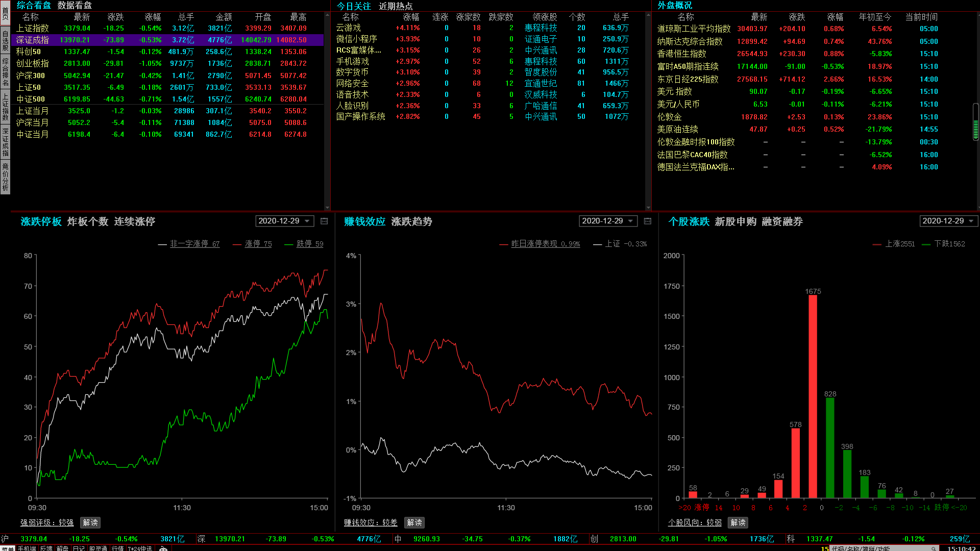Open the 深证成指 side tab
Image resolution: width=980 pixels, height=551 pixels.
pyautogui.click(x=5, y=141)
